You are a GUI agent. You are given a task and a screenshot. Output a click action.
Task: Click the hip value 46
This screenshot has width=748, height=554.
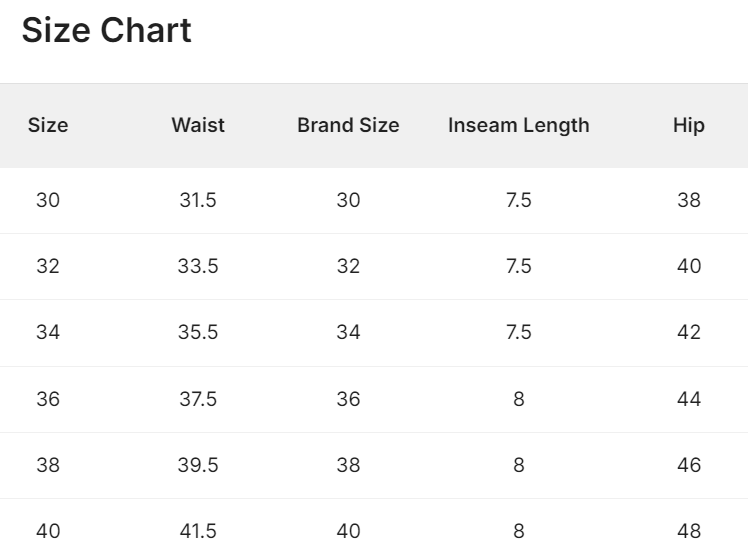click(x=689, y=465)
